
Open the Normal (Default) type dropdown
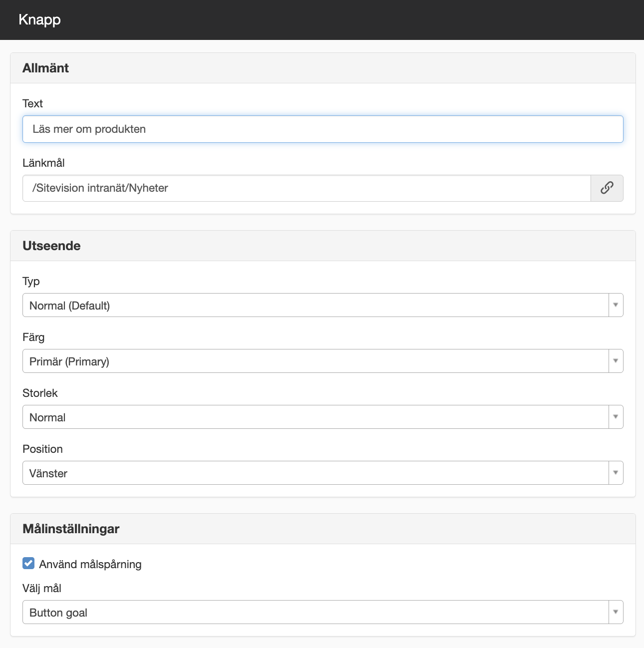point(322,305)
